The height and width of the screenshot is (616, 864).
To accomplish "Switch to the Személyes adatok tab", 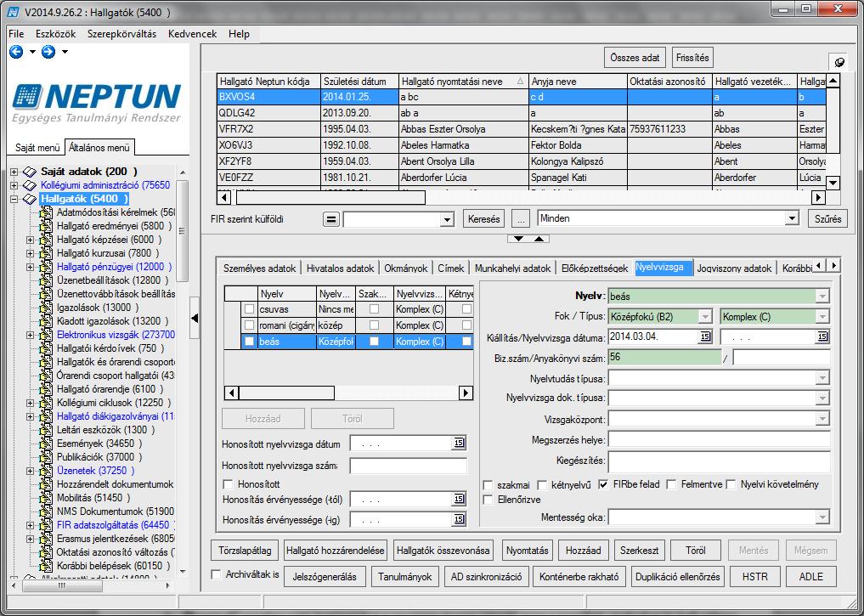I will point(259,268).
